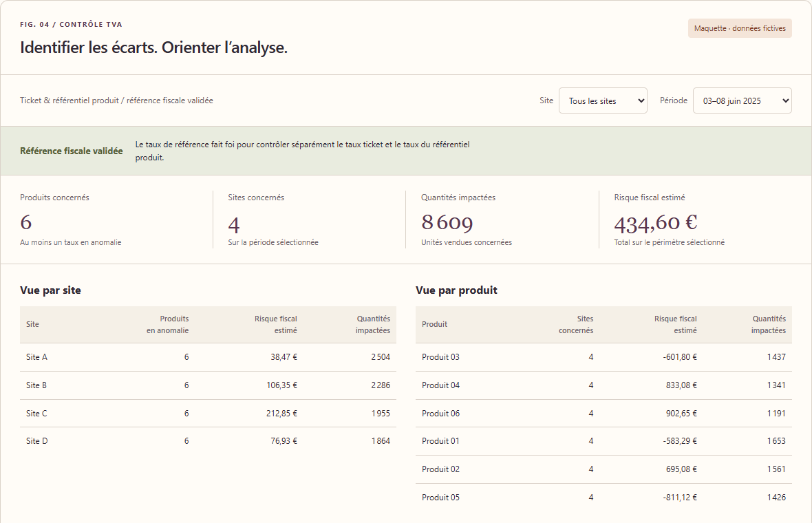Screen dimensions: 812x523
Task: Click the 1 426 quantity for Produit 05
Action: tap(776, 497)
